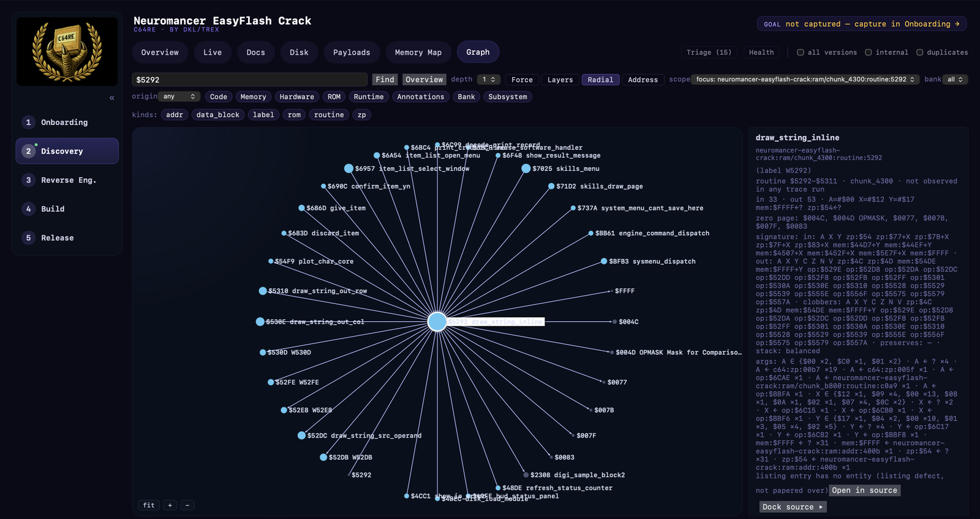Select the $7025 skills_menu node
The image size is (980, 519).
pos(526,168)
